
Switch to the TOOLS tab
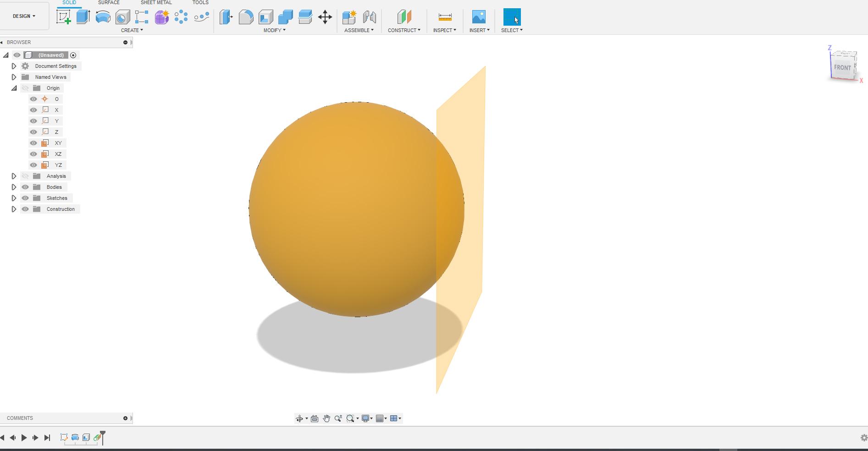200,3
